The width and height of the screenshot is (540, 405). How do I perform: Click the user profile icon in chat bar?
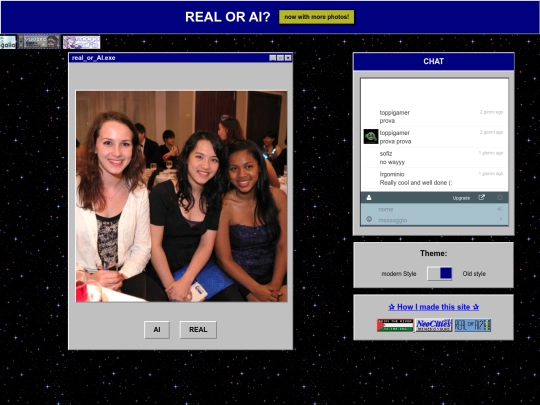pos(369,197)
